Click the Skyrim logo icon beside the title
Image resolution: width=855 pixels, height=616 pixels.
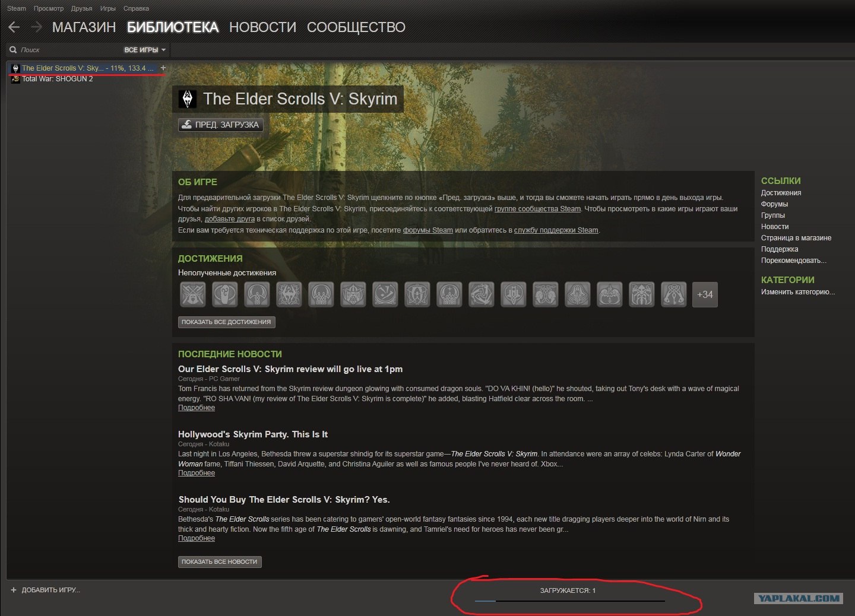(x=188, y=99)
